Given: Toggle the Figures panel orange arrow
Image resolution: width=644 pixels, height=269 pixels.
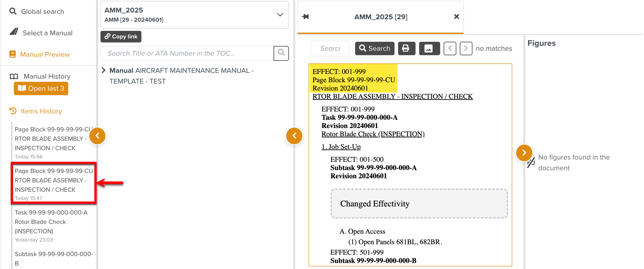Looking at the screenshot, I should pos(524,153).
